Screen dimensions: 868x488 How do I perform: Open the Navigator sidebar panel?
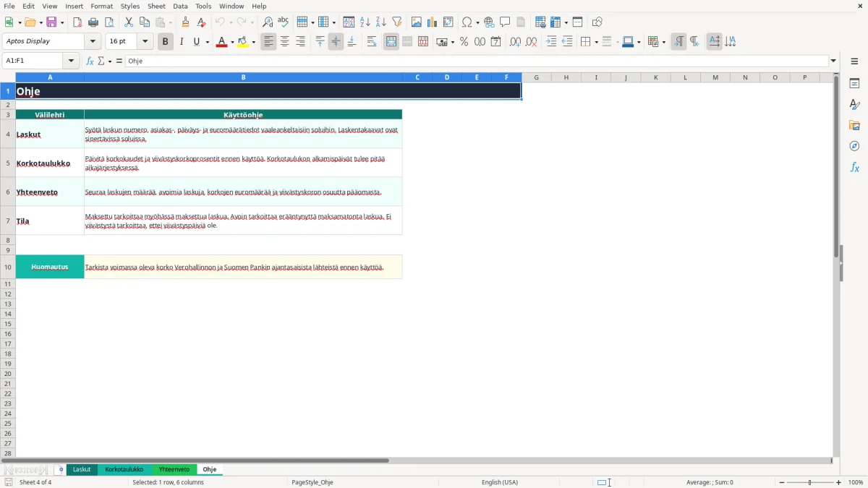[854, 146]
